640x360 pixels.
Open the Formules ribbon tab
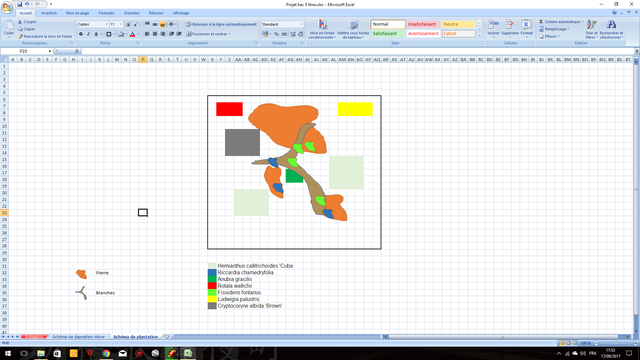(x=106, y=13)
